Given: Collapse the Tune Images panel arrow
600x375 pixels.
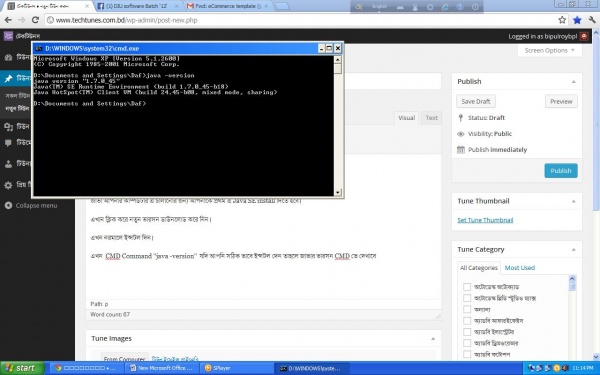Looking at the screenshot, I should pyautogui.click(x=433, y=339).
